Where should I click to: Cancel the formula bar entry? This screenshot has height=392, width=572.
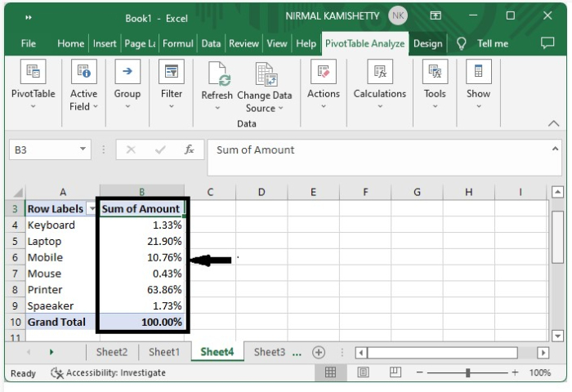pos(131,149)
